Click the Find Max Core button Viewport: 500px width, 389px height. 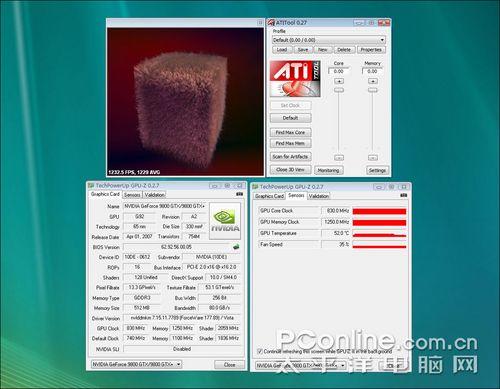pos(290,132)
